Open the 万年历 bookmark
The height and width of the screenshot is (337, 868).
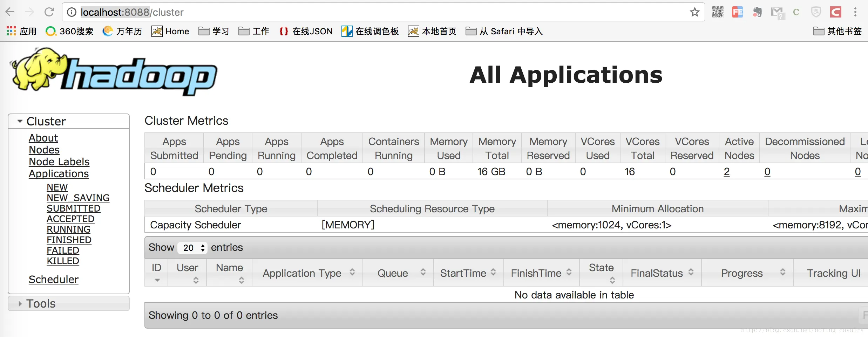[x=122, y=31]
